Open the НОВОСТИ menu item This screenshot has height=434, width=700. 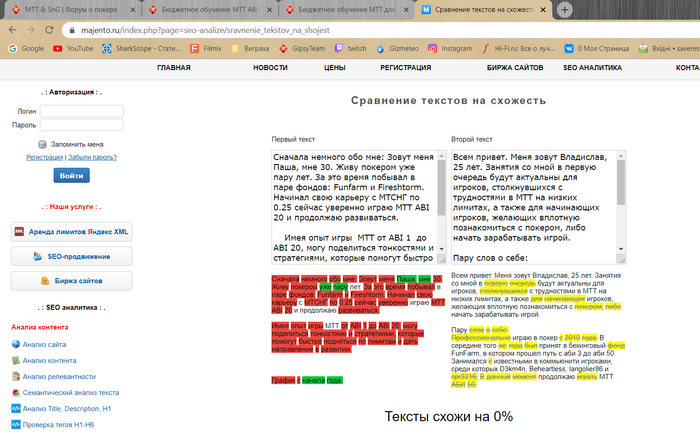270,67
